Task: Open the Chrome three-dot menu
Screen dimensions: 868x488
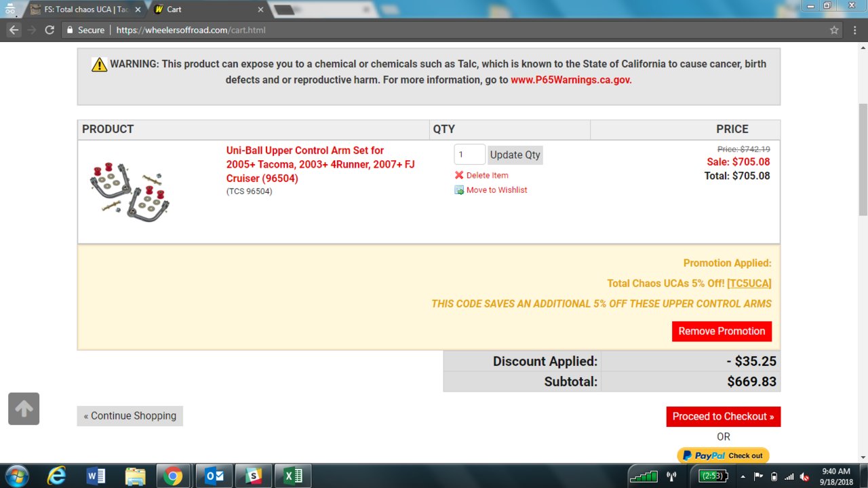Action: [x=854, y=30]
